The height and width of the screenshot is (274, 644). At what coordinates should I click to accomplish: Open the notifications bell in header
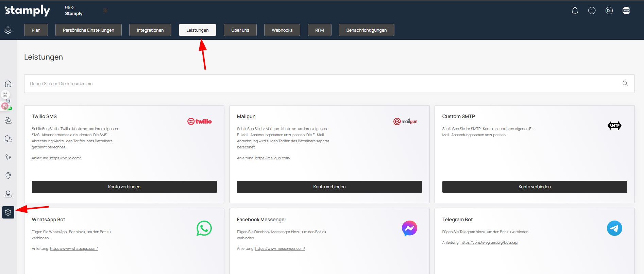pos(575,11)
